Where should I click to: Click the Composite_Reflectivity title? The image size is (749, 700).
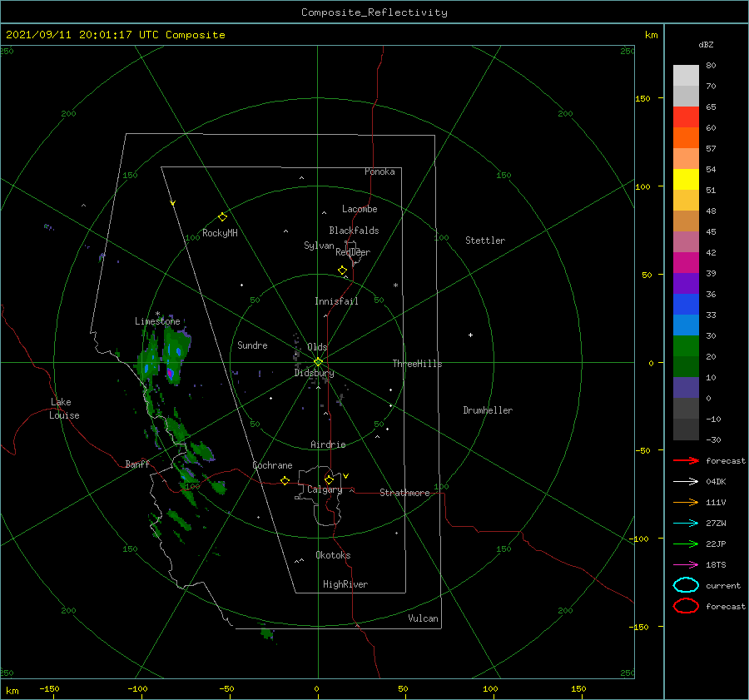click(x=374, y=12)
